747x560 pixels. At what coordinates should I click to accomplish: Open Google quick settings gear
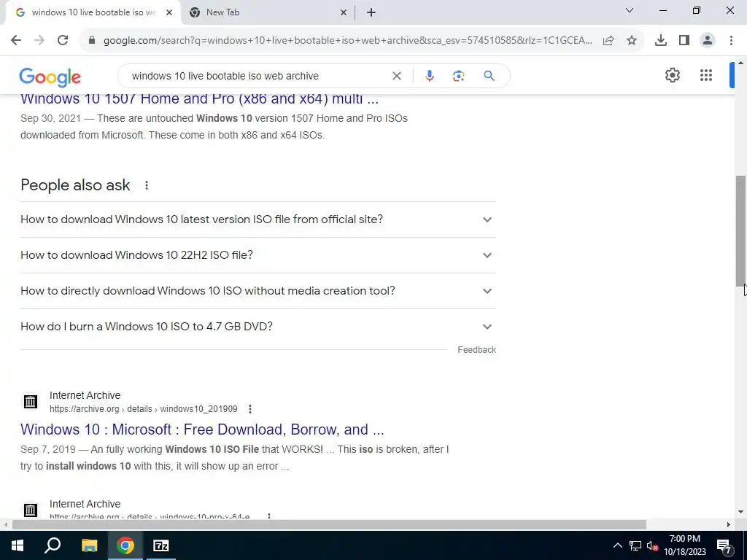point(672,75)
